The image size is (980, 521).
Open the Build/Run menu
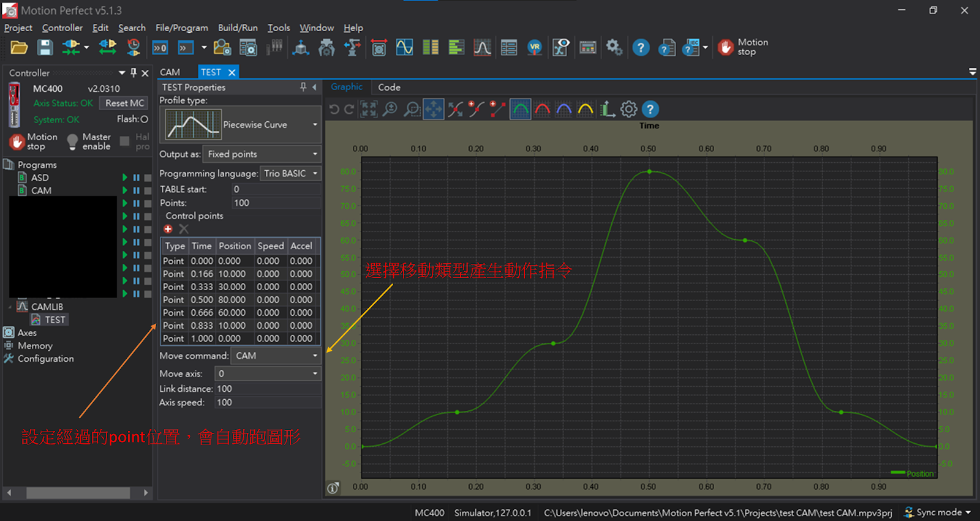pyautogui.click(x=238, y=28)
